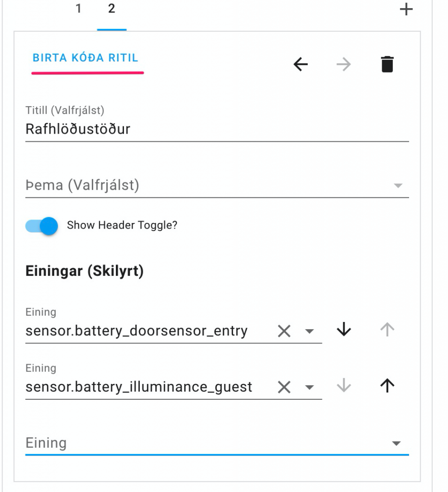Click the plus icon to add a card
This screenshot has width=448, height=492.
coord(406,9)
